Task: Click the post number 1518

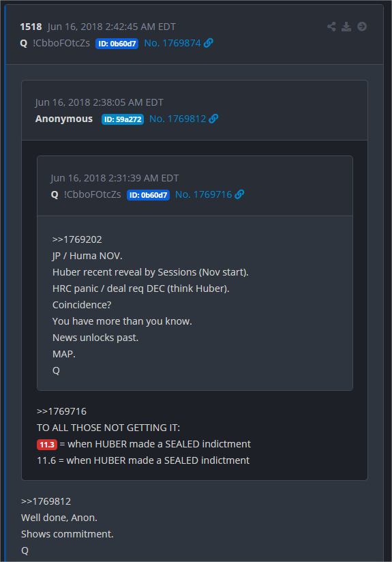Action: tap(31, 27)
